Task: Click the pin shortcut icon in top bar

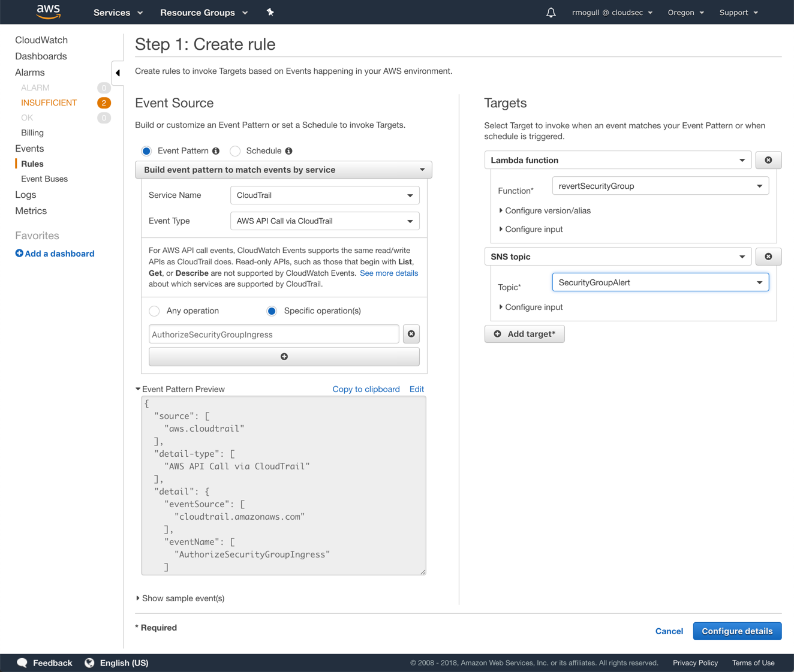Action: coord(270,12)
